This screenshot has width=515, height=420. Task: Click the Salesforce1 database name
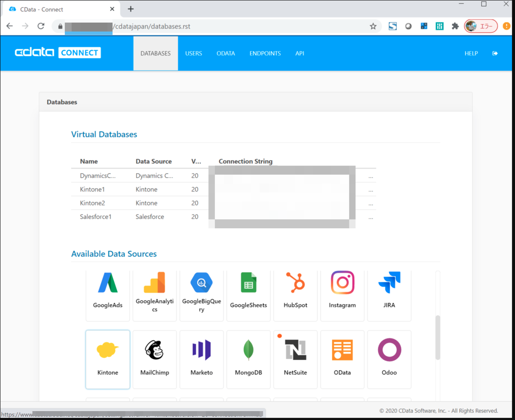pyautogui.click(x=96, y=217)
